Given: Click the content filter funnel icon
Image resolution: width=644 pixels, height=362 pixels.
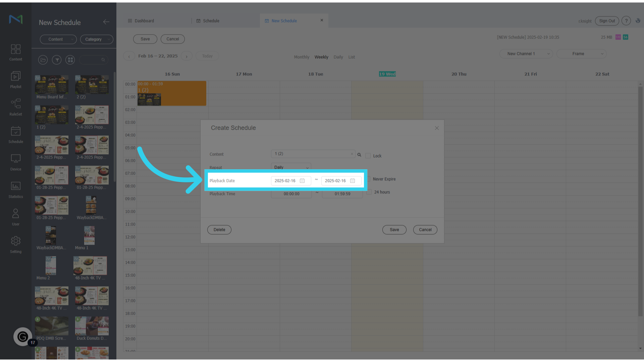Looking at the screenshot, I should (57, 60).
